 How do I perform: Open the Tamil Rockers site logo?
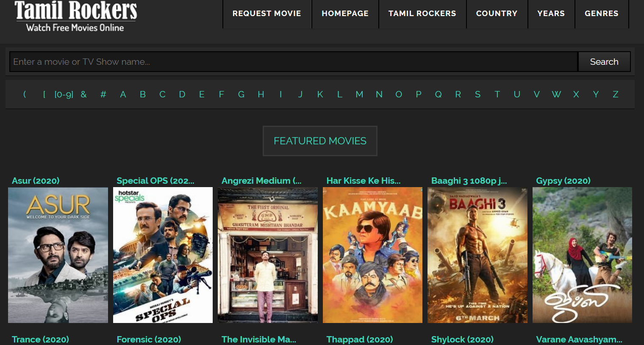click(76, 17)
